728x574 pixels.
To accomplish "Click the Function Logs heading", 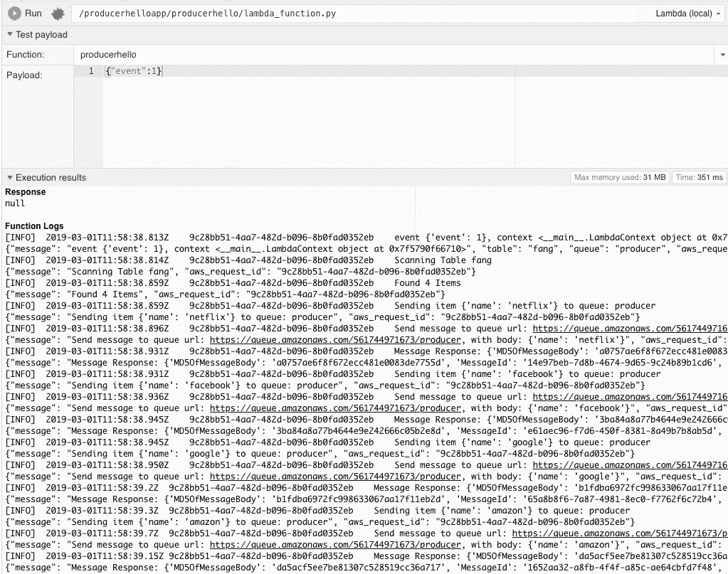I will tap(34, 226).
